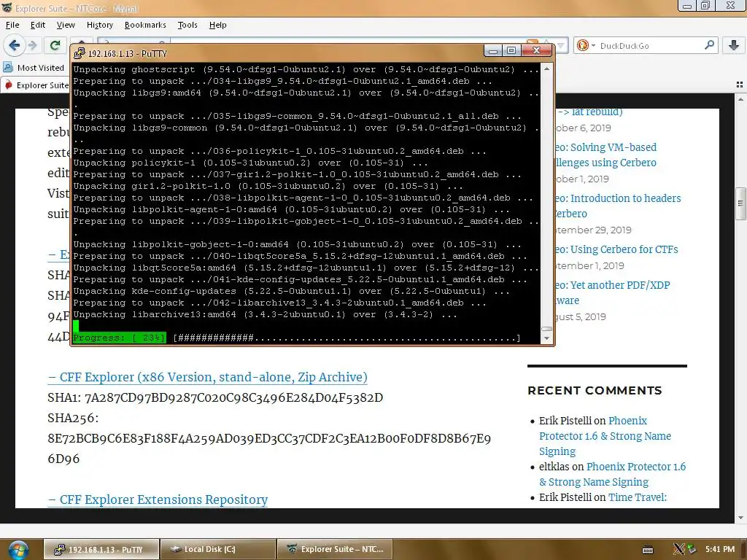Open the Introduction to headers post link
This screenshot has height=560, width=747.
tap(619, 206)
